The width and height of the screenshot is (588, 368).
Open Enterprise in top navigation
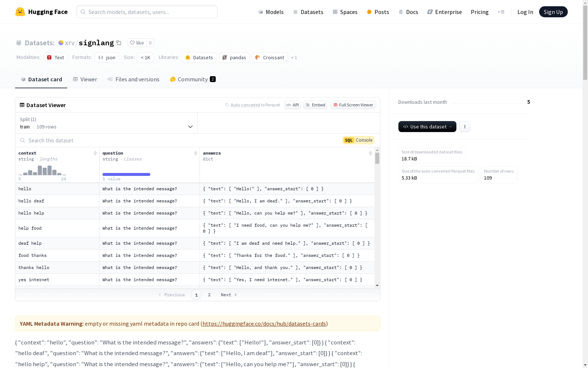[444, 12]
